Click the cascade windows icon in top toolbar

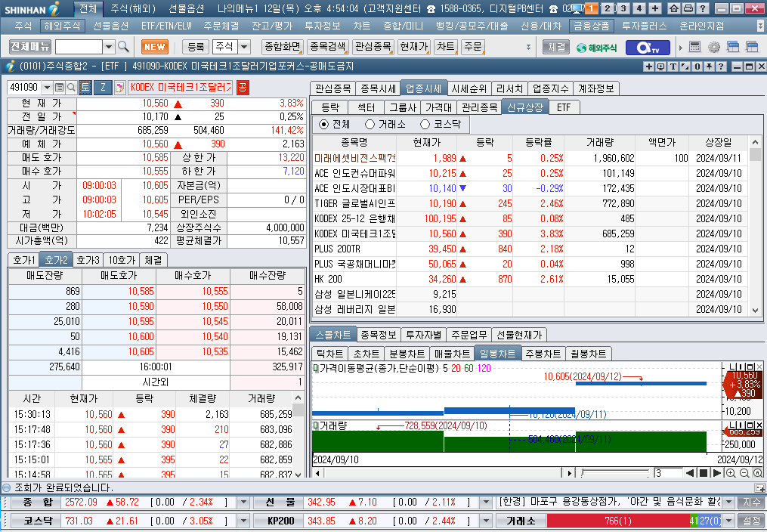point(733,47)
